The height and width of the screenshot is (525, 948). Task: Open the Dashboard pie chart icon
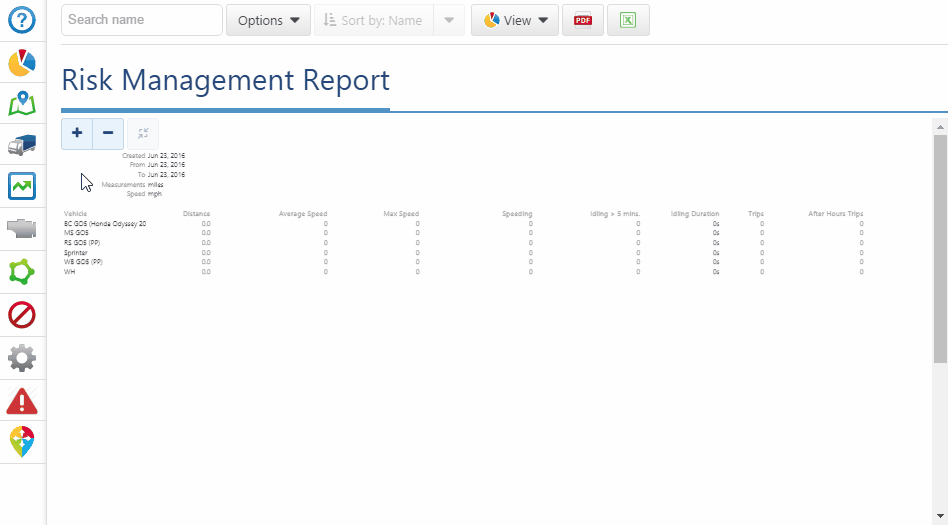(22, 63)
